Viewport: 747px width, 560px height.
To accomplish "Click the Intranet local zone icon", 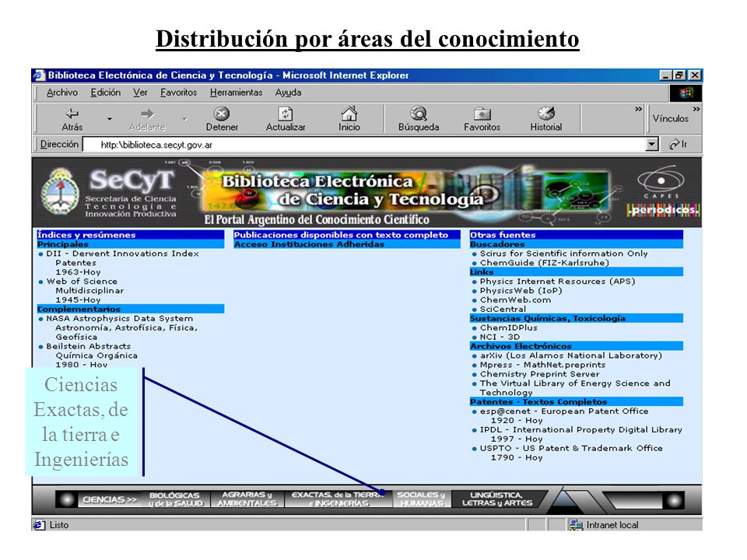I will pyautogui.click(x=576, y=525).
